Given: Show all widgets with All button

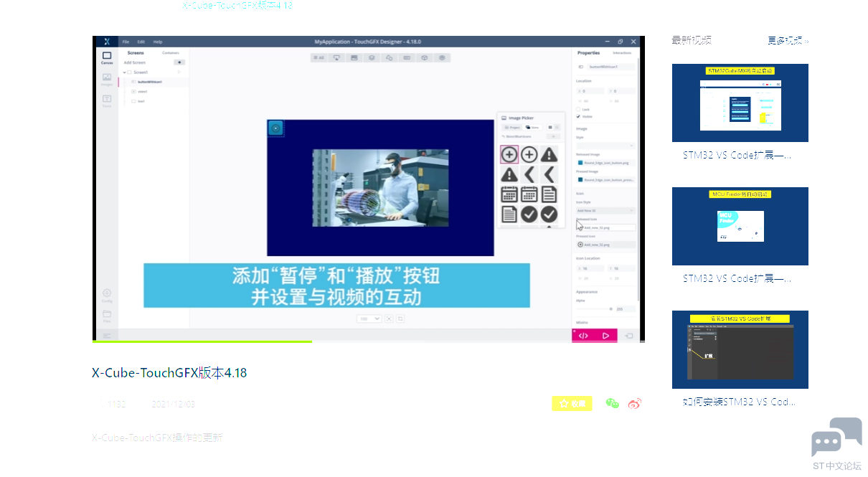Looking at the screenshot, I should (319, 57).
